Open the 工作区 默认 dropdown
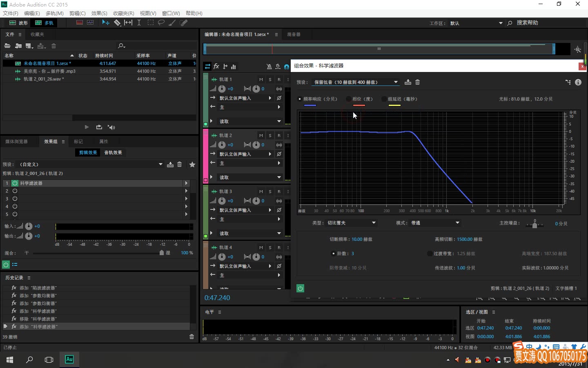Image resolution: width=588 pixels, height=368 pixels. click(476, 23)
